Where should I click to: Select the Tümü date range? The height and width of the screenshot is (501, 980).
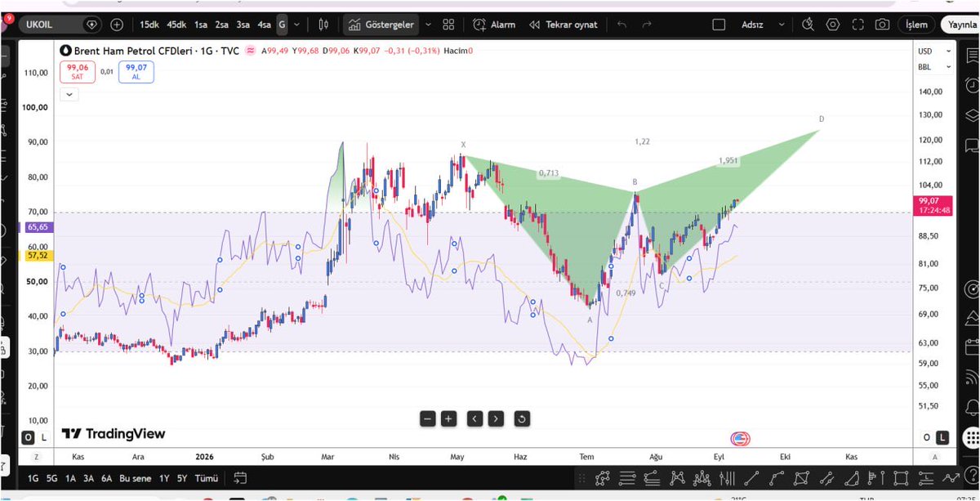point(208,478)
